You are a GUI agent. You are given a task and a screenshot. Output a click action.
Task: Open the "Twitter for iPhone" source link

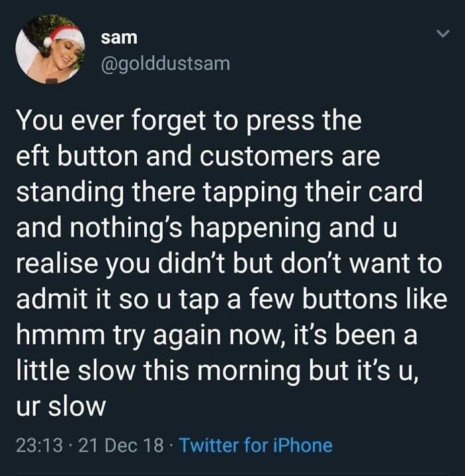coord(256,445)
